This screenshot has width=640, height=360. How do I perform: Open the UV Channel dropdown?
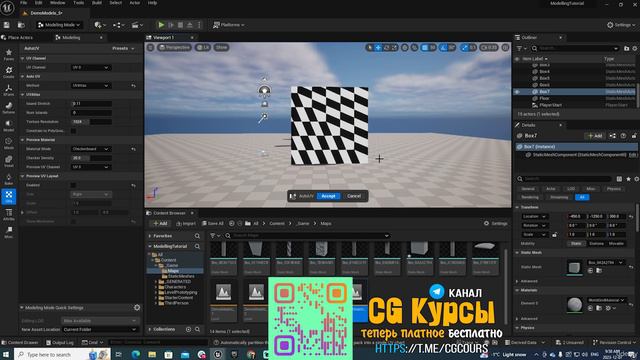91,67
